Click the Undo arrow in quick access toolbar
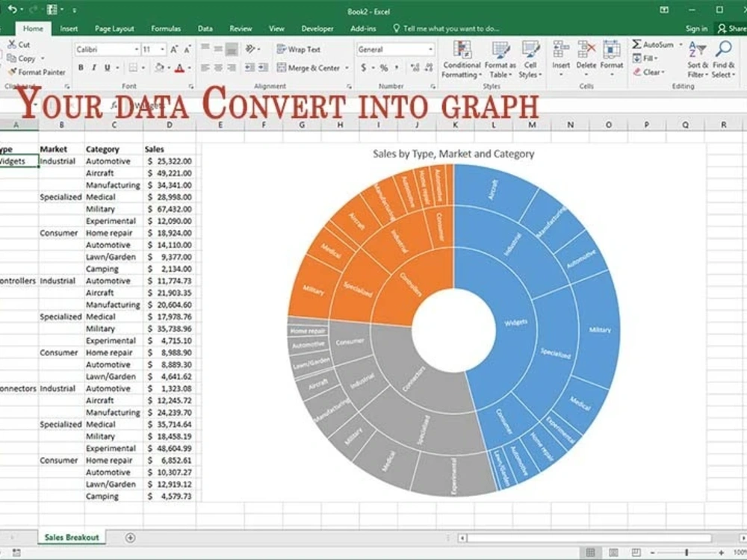747x560 pixels. tap(13, 10)
